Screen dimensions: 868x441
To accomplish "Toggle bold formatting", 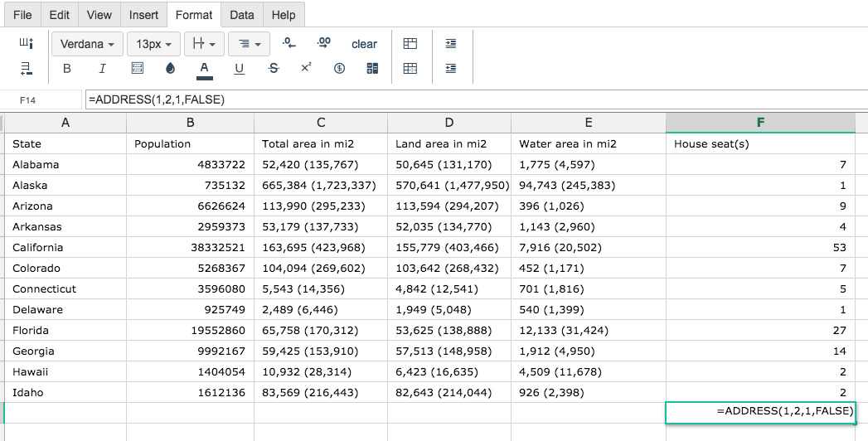I will click(67, 69).
